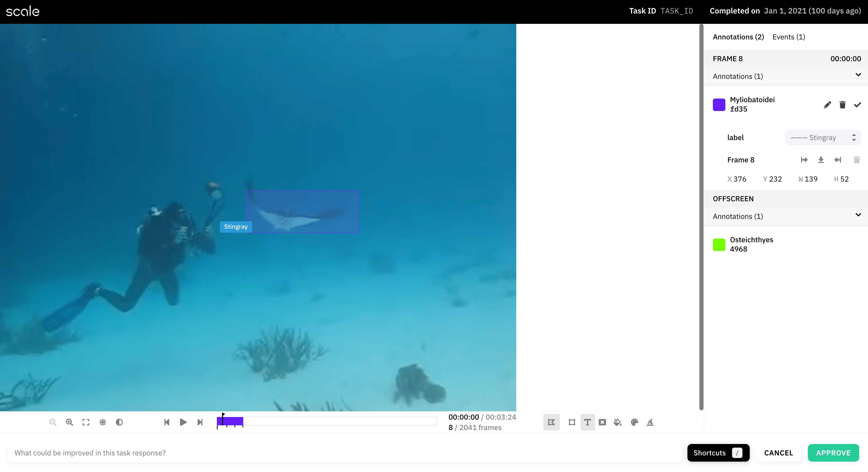Click the Completed on Jan 1, 2021 text
This screenshot has width=868, height=472.
point(786,11)
